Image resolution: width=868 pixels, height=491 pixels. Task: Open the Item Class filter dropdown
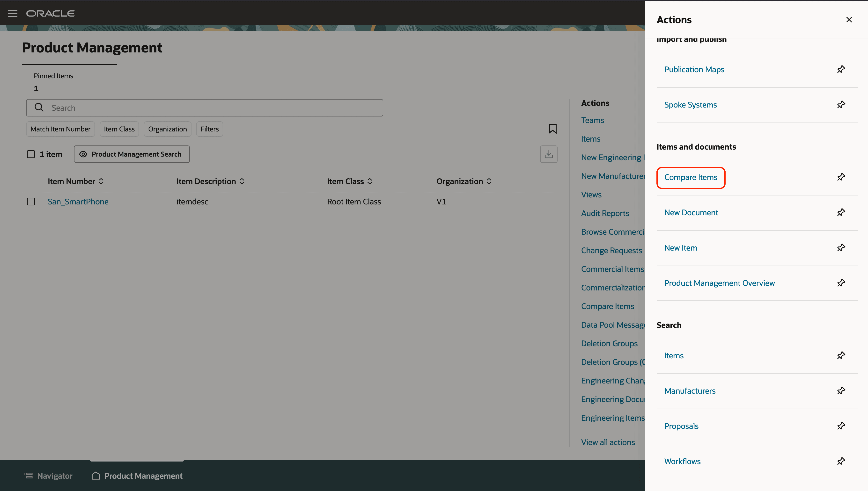(x=119, y=129)
